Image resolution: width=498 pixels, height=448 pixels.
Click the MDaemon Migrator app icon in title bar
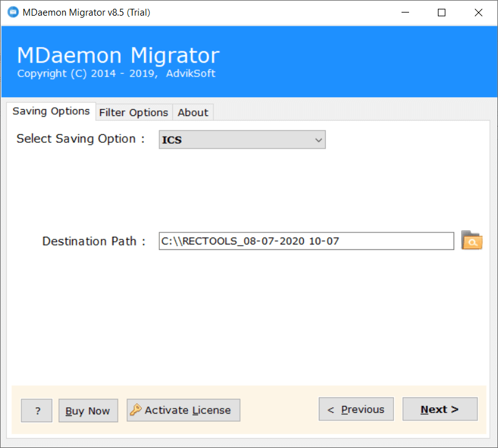(13, 13)
